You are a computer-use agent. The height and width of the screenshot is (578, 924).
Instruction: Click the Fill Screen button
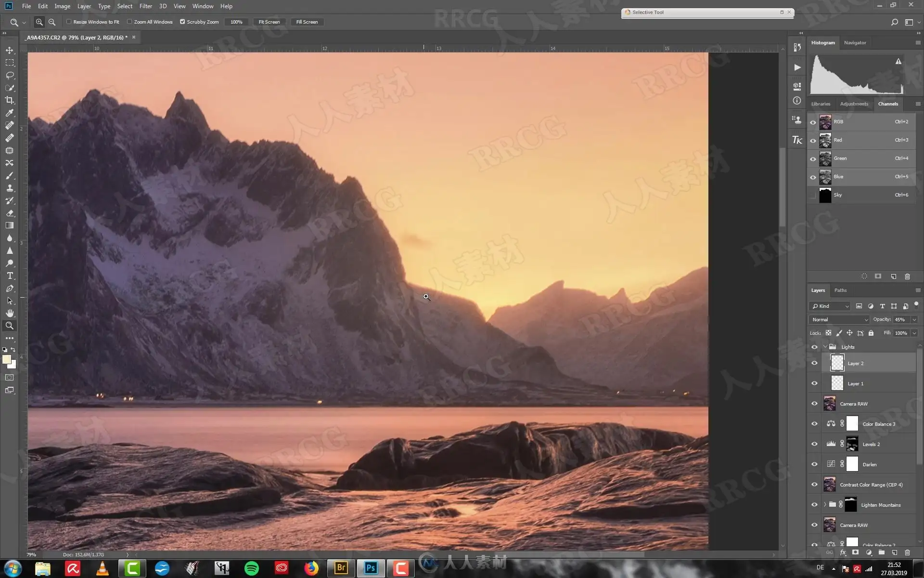click(x=307, y=22)
